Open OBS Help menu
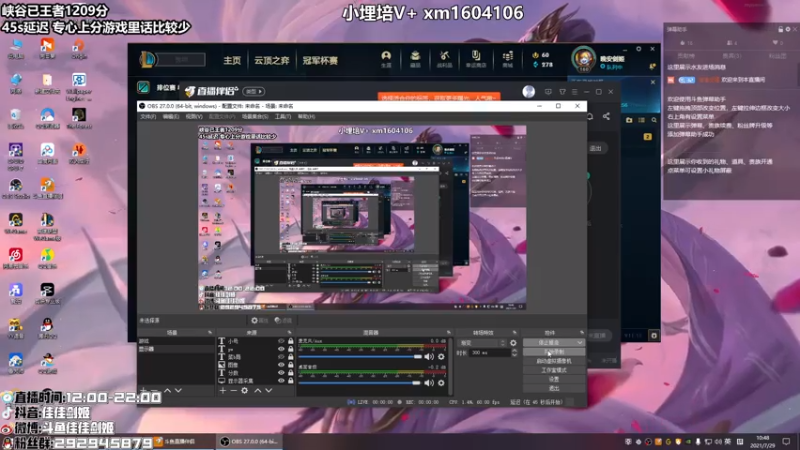The image size is (800, 450). (x=306, y=117)
